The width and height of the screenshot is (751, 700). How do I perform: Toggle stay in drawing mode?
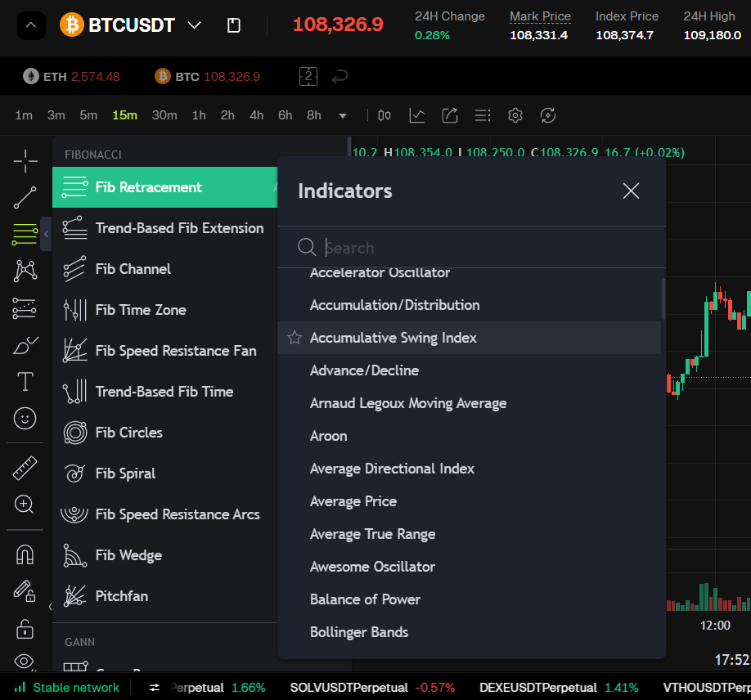pyautogui.click(x=25, y=591)
